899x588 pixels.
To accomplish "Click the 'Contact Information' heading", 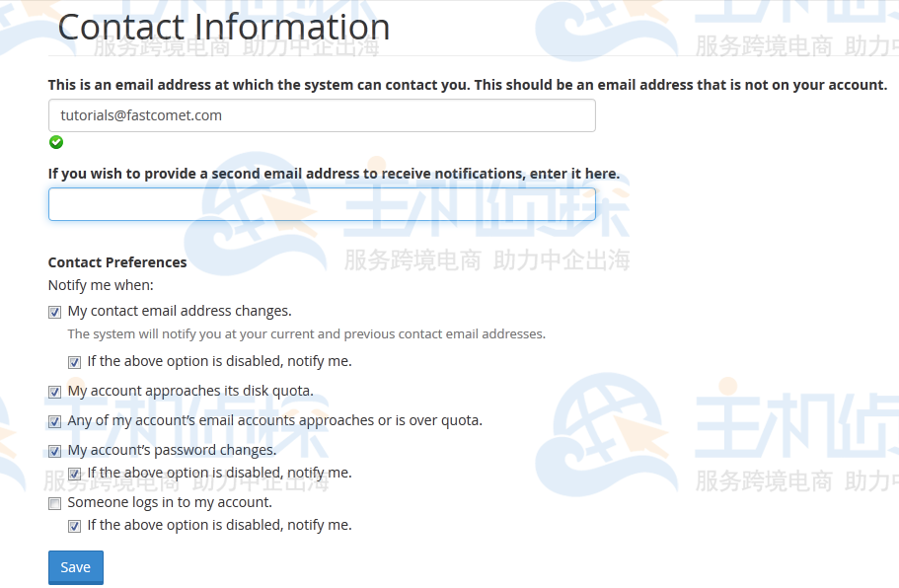I will point(224,27).
